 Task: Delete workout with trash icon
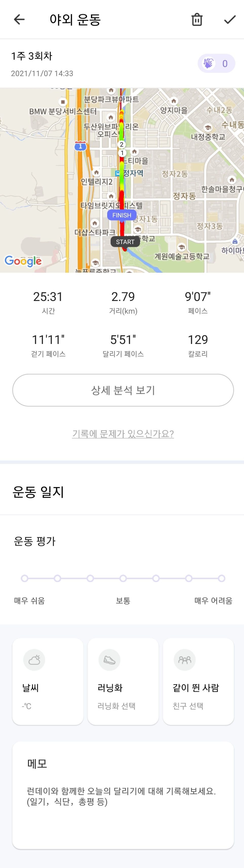pos(197,19)
